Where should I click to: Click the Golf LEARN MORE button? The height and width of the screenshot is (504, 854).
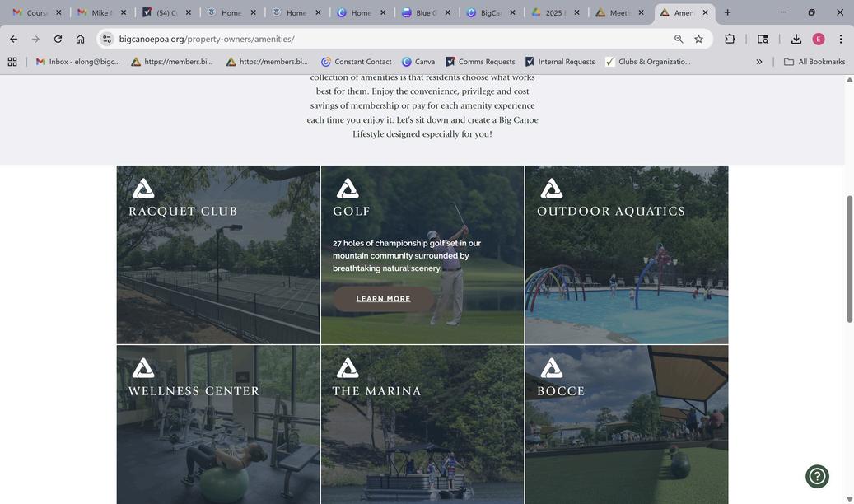(x=384, y=299)
